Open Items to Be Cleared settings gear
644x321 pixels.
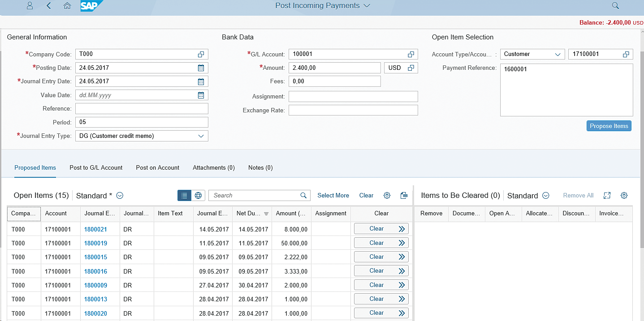tap(624, 195)
